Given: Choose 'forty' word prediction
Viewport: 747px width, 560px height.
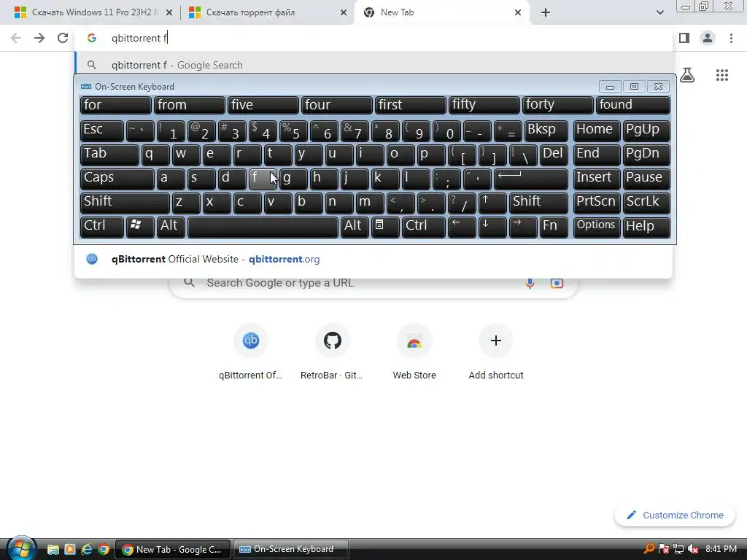Looking at the screenshot, I should pyautogui.click(x=557, y=105).
